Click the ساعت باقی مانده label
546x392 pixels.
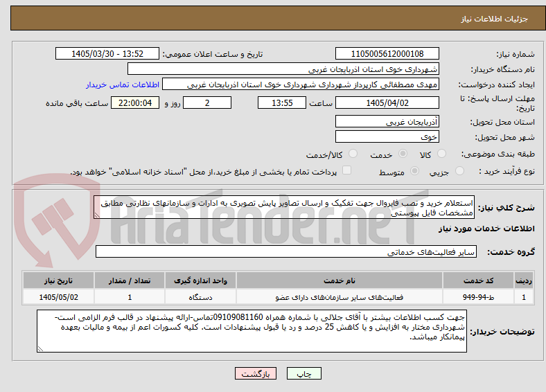[77, 103]
